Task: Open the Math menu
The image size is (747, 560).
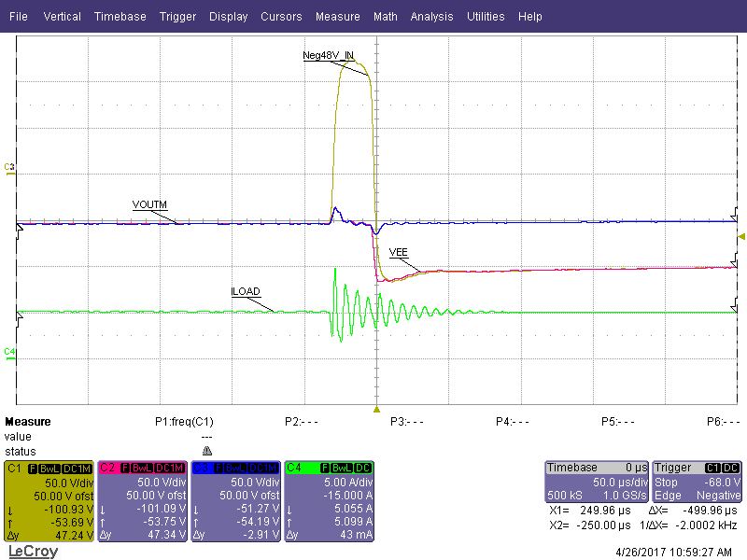Action: (386, 16)
